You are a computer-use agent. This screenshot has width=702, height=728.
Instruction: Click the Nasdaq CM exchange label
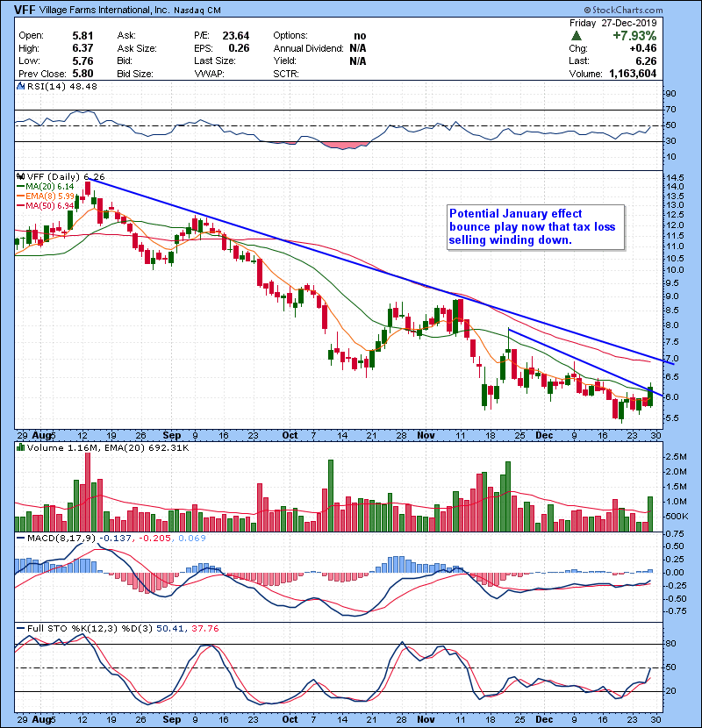(197, 11)
